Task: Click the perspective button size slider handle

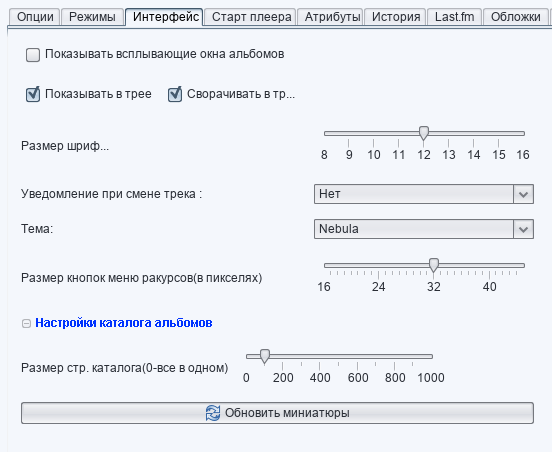Action: pos(434,265)
